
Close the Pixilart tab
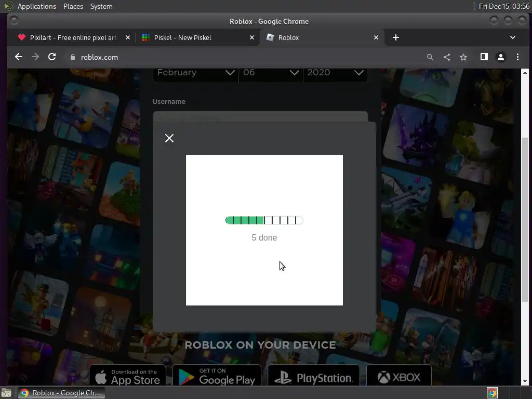(128, 37)
